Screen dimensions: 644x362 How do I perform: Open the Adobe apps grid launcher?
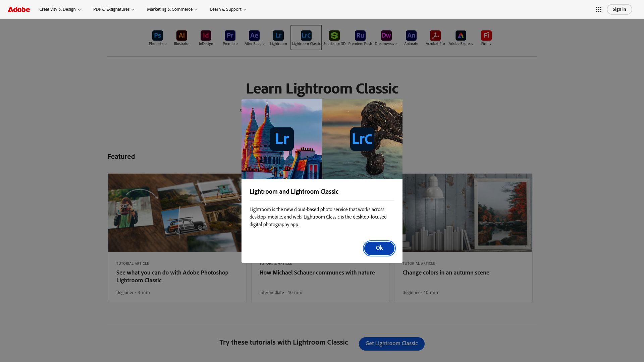click(599, 9)
